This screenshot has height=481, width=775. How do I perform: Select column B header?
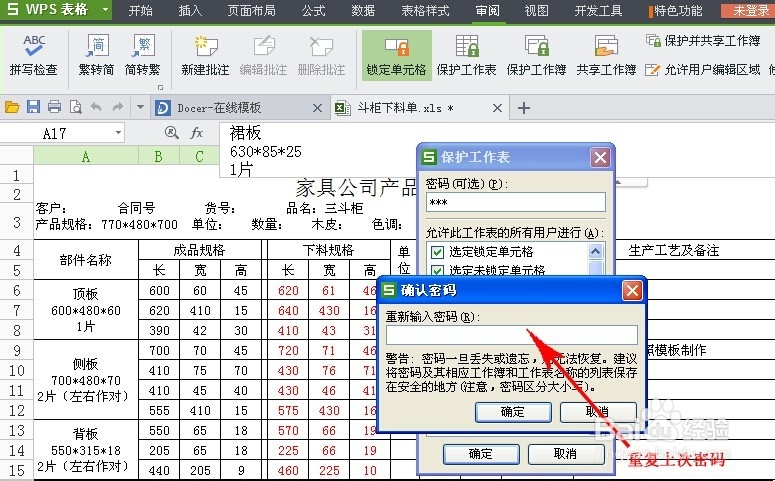(x=159, y=156)
